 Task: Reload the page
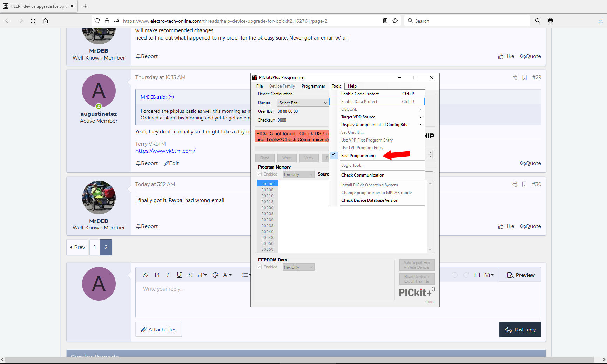(x=33, y=21)
